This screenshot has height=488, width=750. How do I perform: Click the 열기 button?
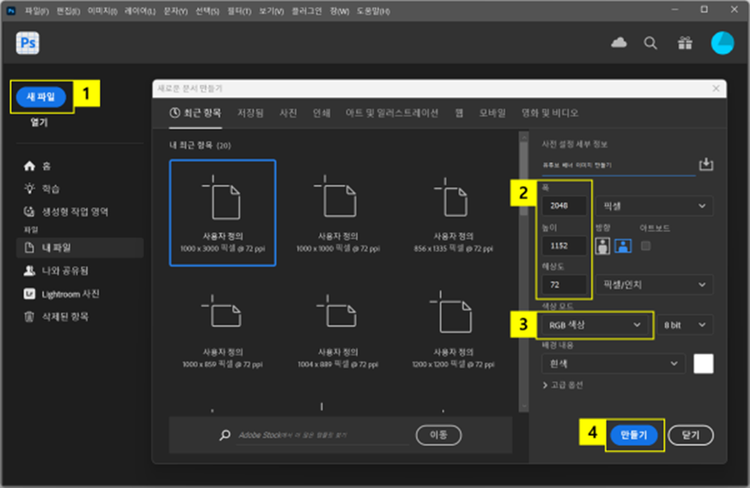click(x=39, y=122)
